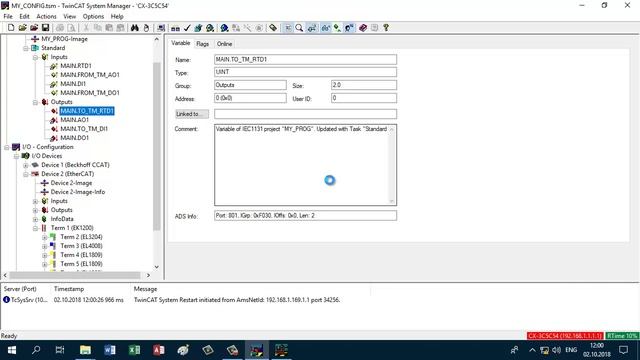Open the taskbar search icon
The width and height of the screenshot is (640, 360).
coord(36,350)
